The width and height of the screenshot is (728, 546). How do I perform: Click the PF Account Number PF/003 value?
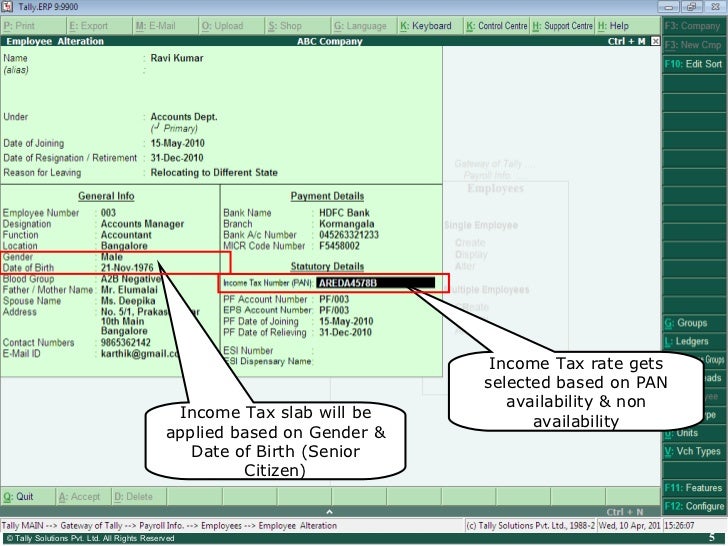click(x=334, y=299)
